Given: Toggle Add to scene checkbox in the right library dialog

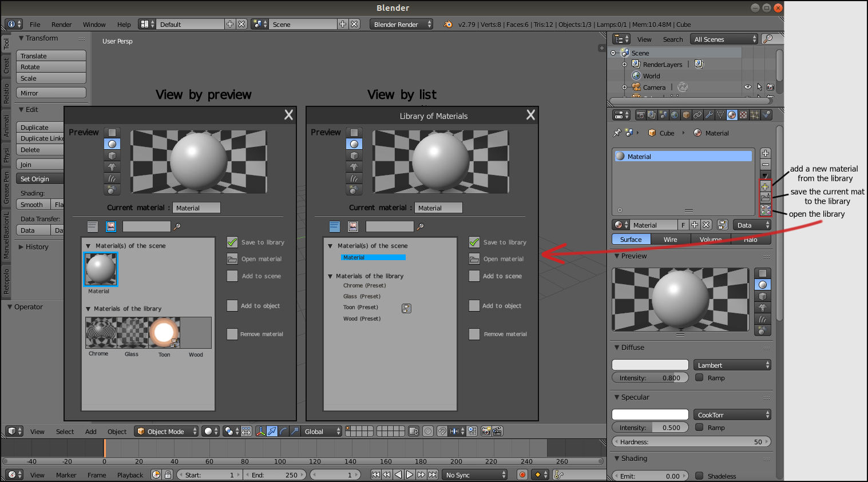Looking at the screenshot, I should click(x=474, y=276).
